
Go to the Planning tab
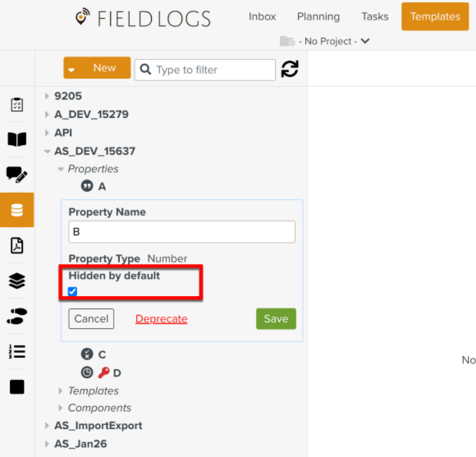coord(318,16)
